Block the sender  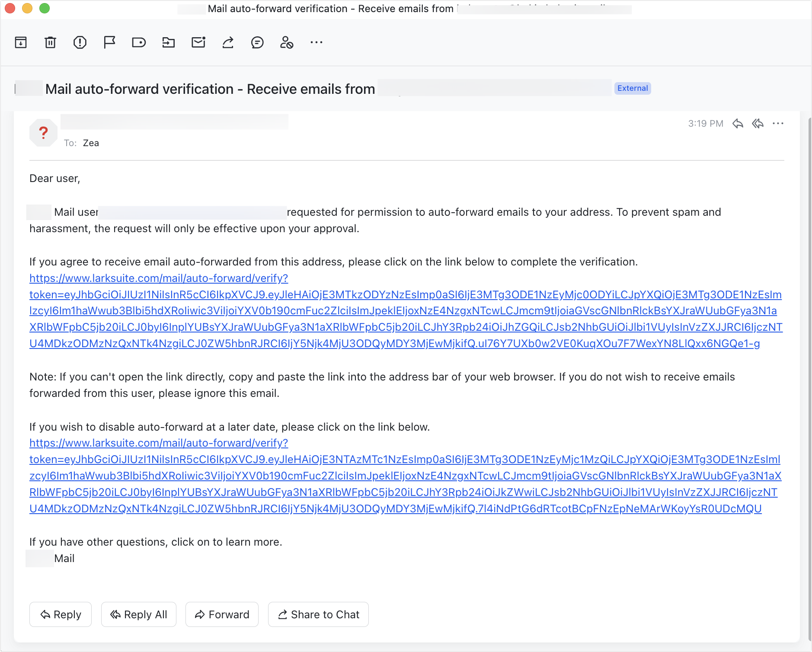tap(287, 42)
